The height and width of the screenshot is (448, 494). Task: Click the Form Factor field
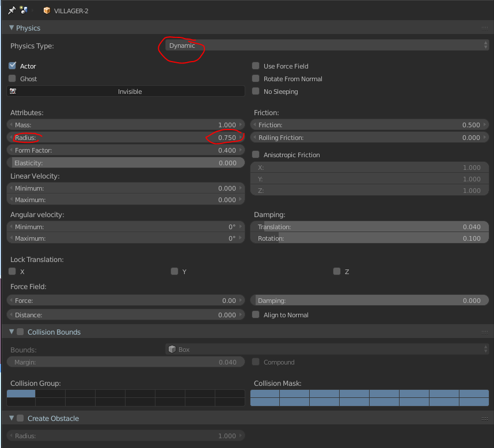[x=126, y=150]
